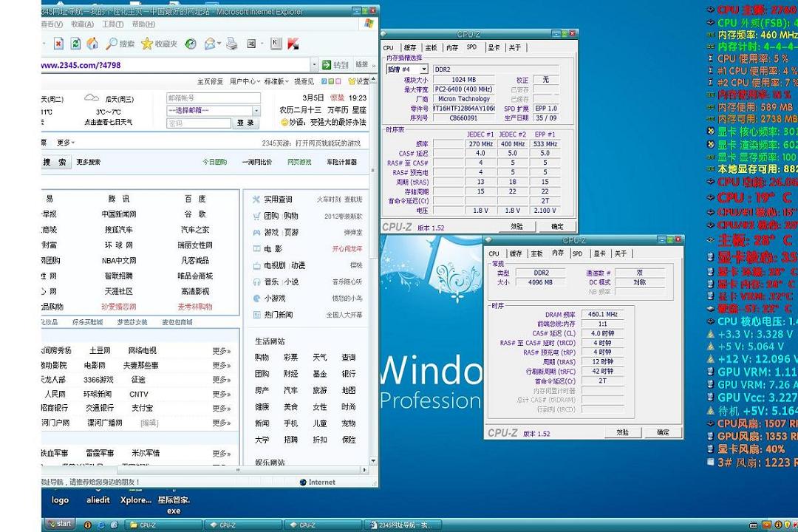Select the pink skin color square
798x532 pixels.
click(338, 81)
